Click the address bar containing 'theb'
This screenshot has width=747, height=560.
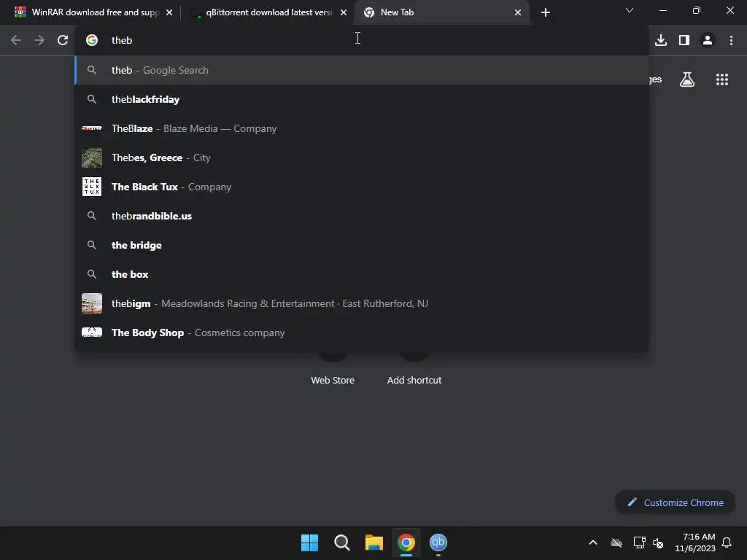click(x=362, y=40)
